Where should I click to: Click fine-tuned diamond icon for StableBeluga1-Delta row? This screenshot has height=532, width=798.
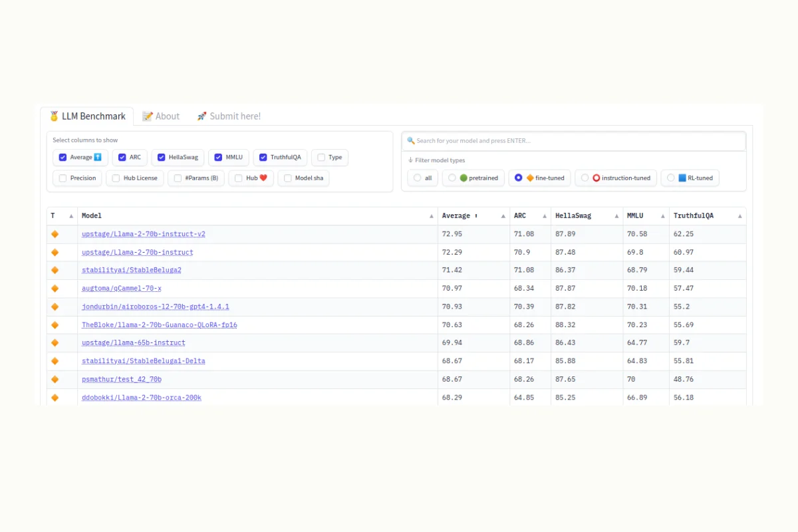[x=55, y=361]
